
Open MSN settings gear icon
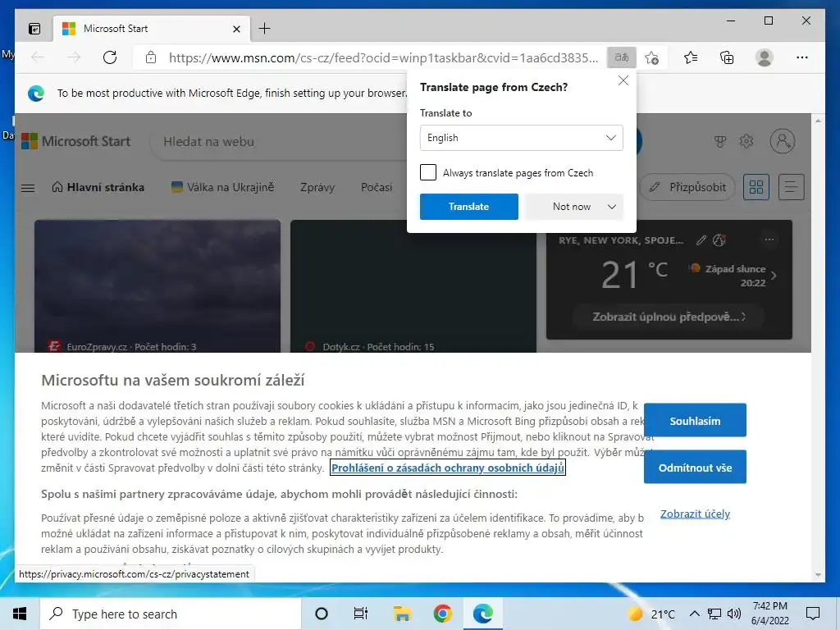pos(746,141)
